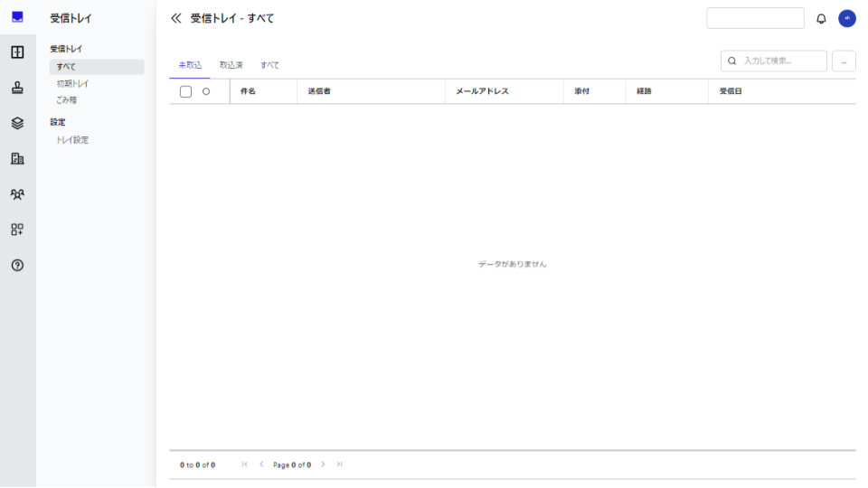Collapse side menu with double chevron icon
This screenshot has width=868, height=488.
coord(176,18)
